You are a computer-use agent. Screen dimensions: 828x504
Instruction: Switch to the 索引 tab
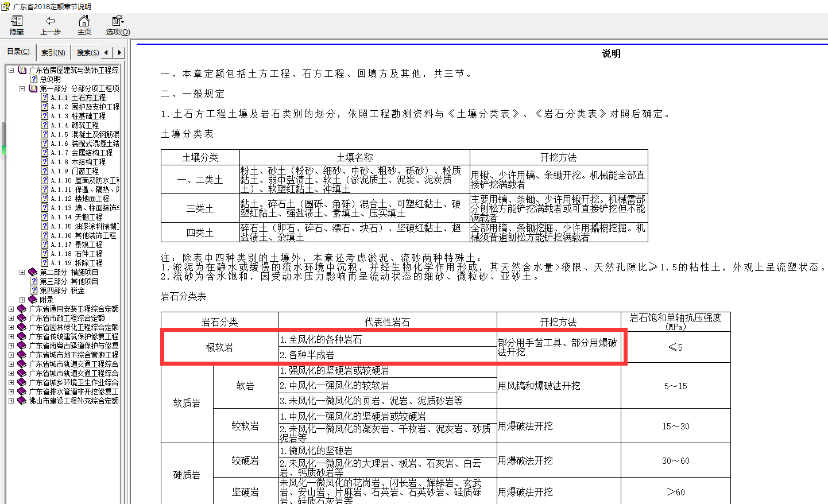pos(53,53)
